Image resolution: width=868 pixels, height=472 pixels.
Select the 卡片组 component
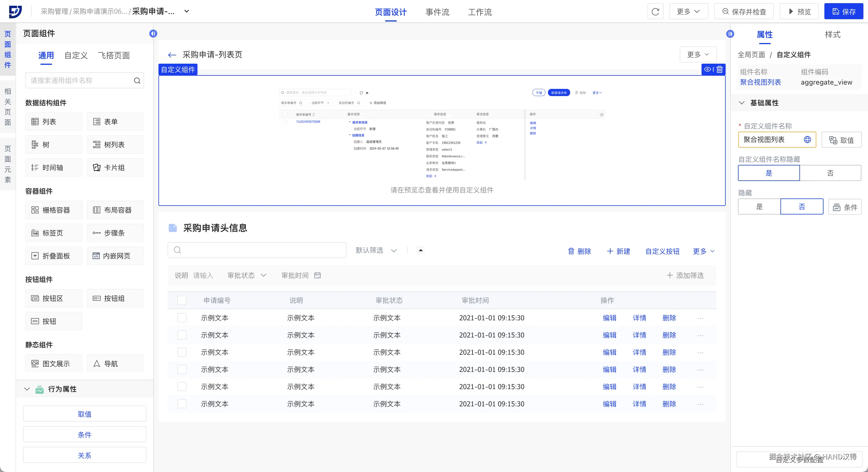[x=115, y=168]
